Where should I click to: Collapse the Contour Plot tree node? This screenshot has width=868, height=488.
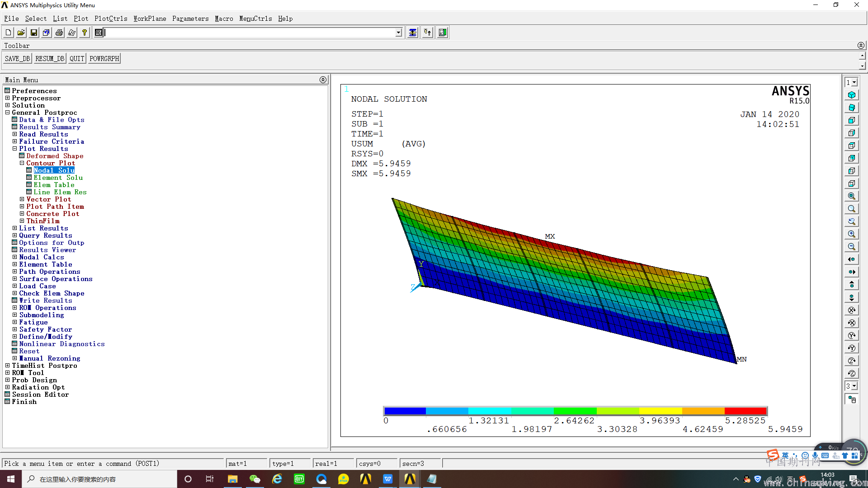pyautogui.click(x=22, y=163)
